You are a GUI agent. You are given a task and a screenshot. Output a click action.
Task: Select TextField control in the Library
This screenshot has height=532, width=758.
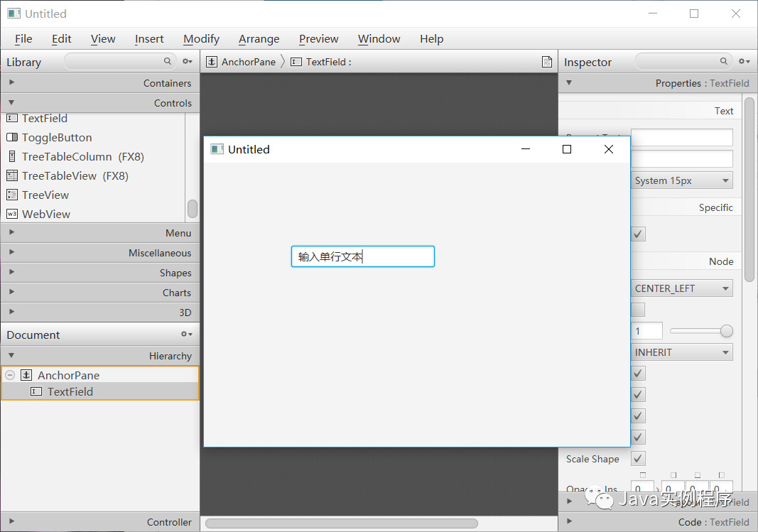click(x=44, y=118)
